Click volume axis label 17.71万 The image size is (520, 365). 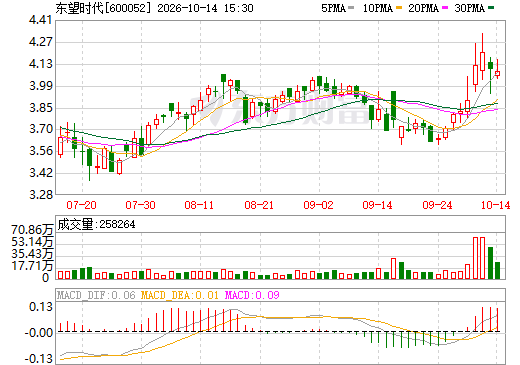[x=32, y=266]
